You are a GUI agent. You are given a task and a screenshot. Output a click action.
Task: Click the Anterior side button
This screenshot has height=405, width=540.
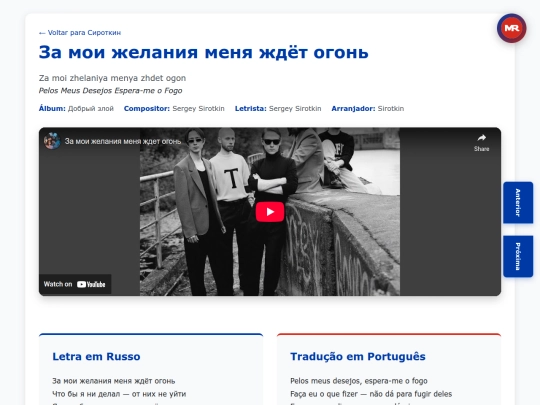518,202
